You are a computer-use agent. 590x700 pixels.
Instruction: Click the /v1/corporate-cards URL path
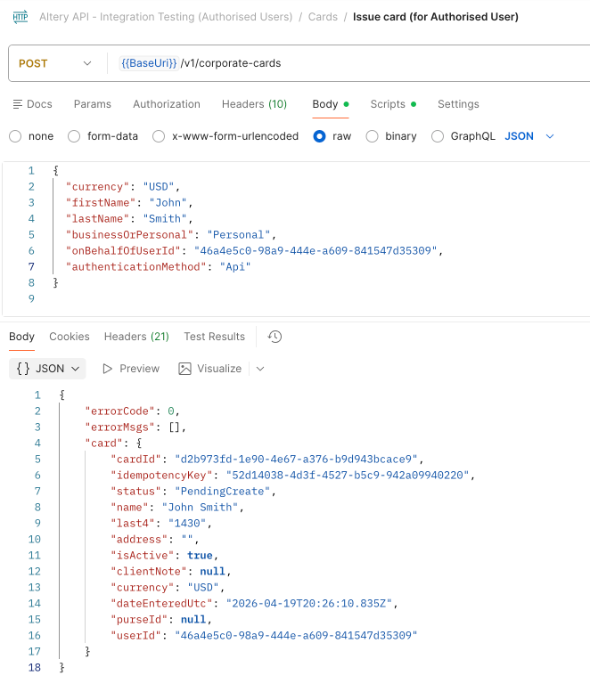coord(231,63)
